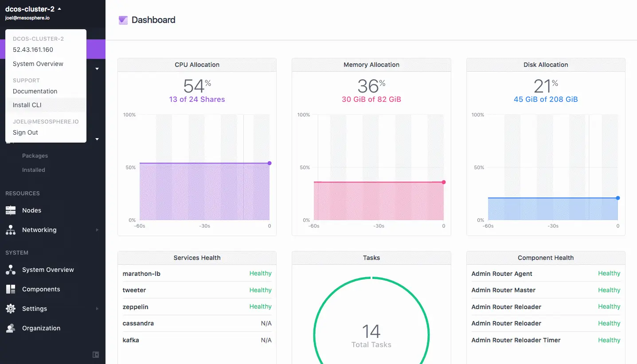Click Admin Router Agent component

pyautogui.click(x=502, y=274)
